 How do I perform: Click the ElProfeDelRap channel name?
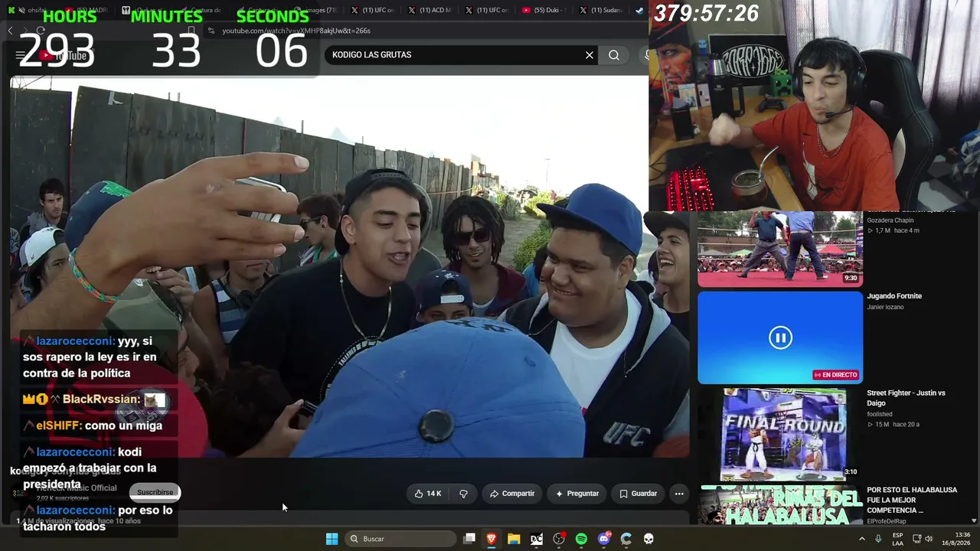[887, 521]
